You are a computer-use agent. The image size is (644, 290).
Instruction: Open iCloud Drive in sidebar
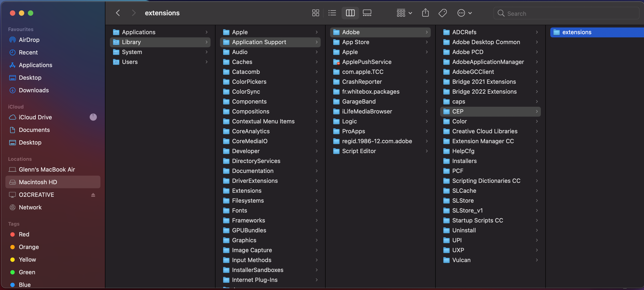[x=35, y=117]
